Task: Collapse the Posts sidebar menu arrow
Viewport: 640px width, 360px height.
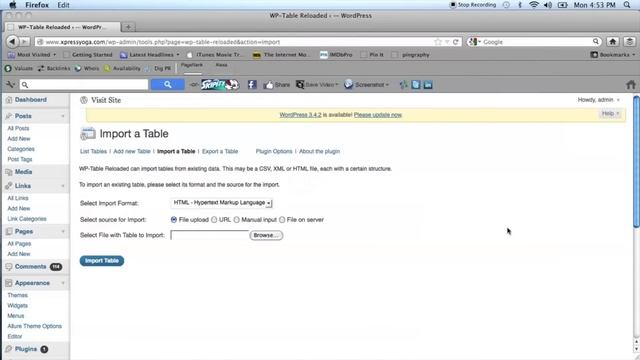Action: pyautogui.click(x=63, y=116)
